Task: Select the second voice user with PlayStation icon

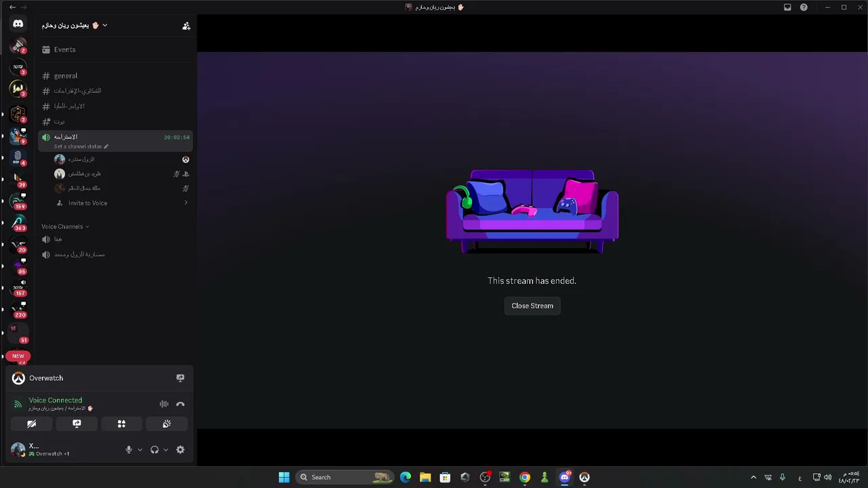Action: [121, 174]
